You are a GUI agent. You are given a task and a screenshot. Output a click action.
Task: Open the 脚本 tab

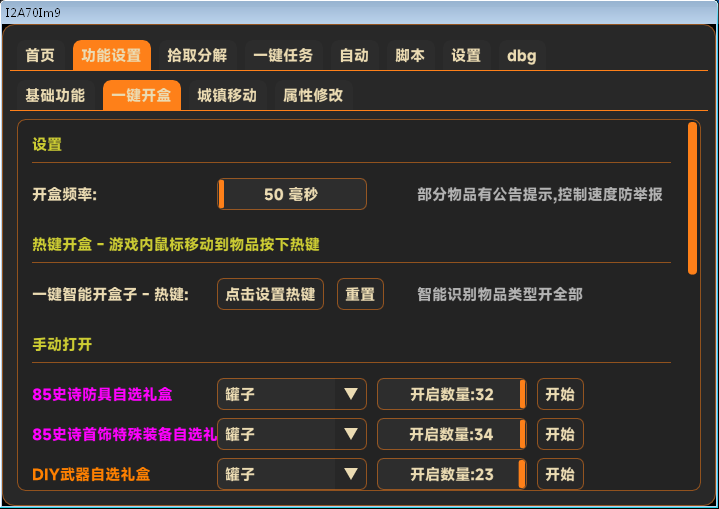pos(410,56)
